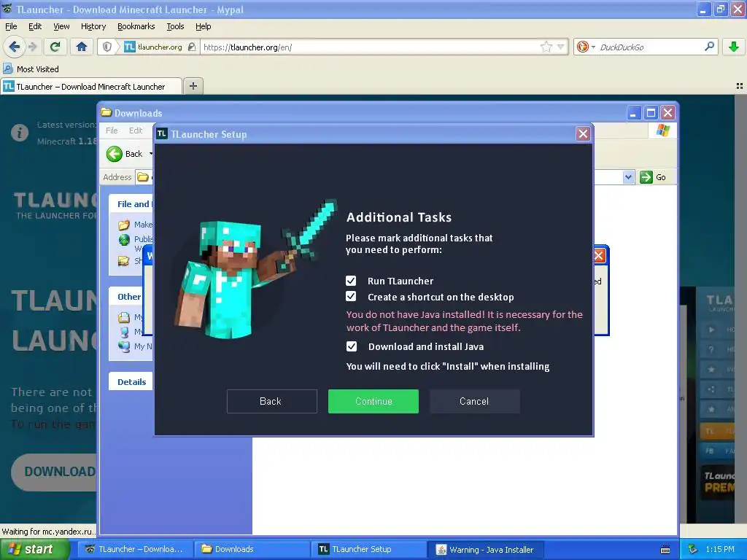This screenshot has height=560, width=747.
Task: Click Back arrow in Downloads window
Action: pos(115,154)
